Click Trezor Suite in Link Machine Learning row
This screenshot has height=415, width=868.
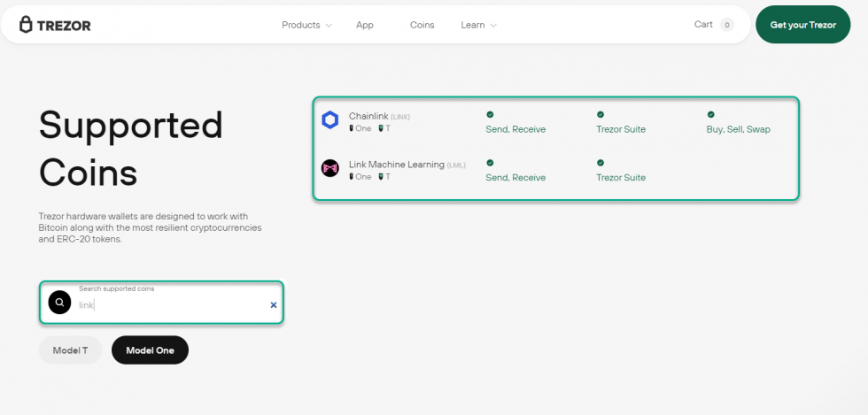click(x=621, y=178)
